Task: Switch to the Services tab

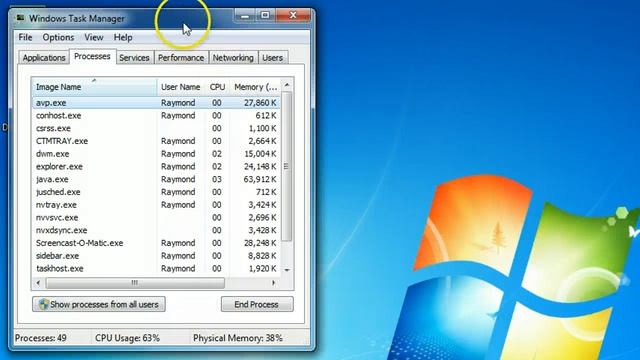Action: 134,58
